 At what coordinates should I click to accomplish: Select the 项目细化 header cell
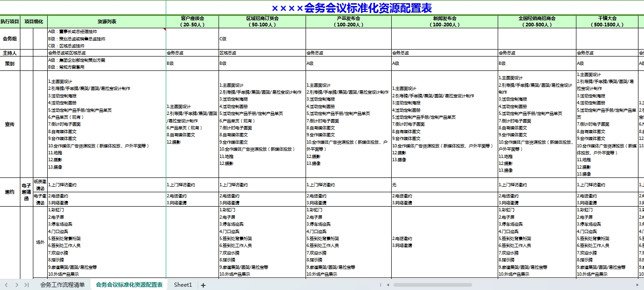(x=34, y=21)
